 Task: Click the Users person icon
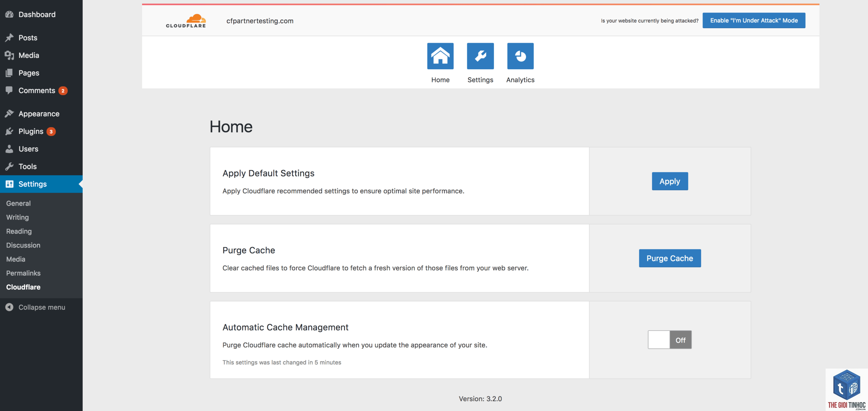click(x=9, y=149)
